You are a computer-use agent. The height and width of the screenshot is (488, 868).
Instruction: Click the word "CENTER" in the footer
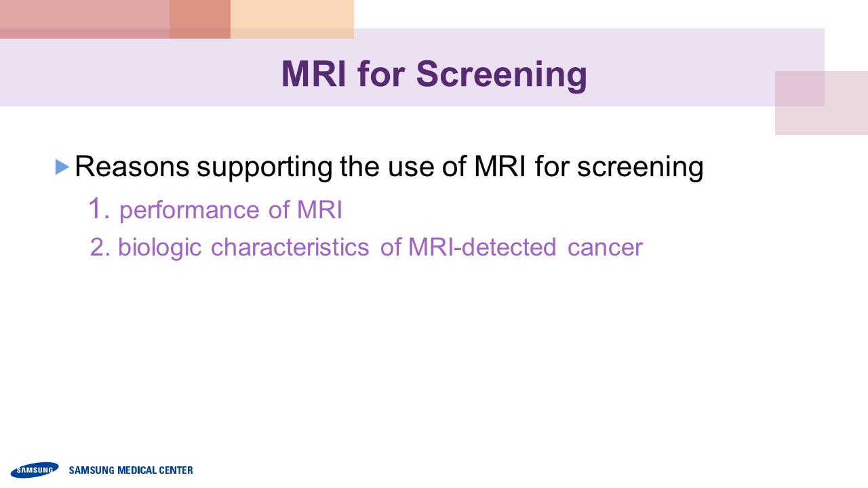coord(175,470)
